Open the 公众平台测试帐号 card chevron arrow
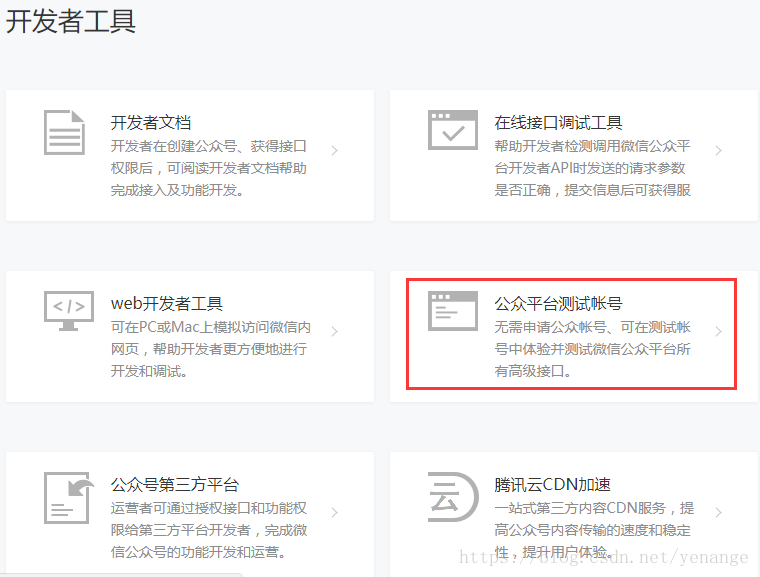 pos(718,331)
